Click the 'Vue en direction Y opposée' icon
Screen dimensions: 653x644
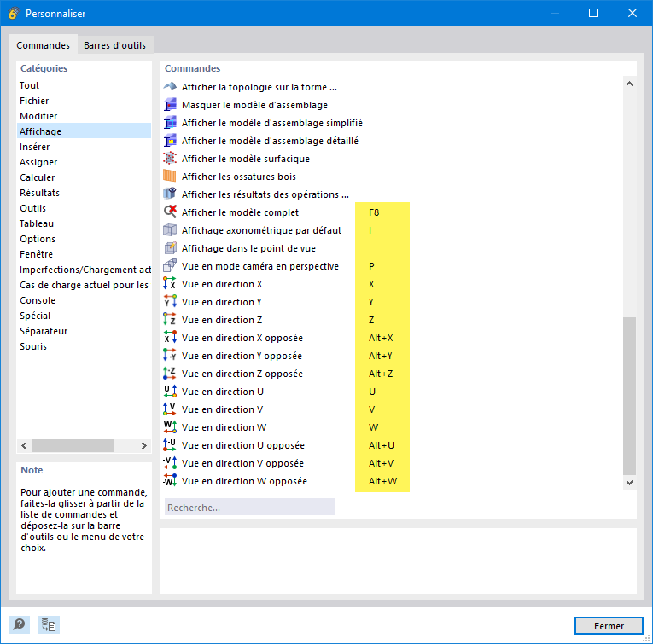pos(170,356)
